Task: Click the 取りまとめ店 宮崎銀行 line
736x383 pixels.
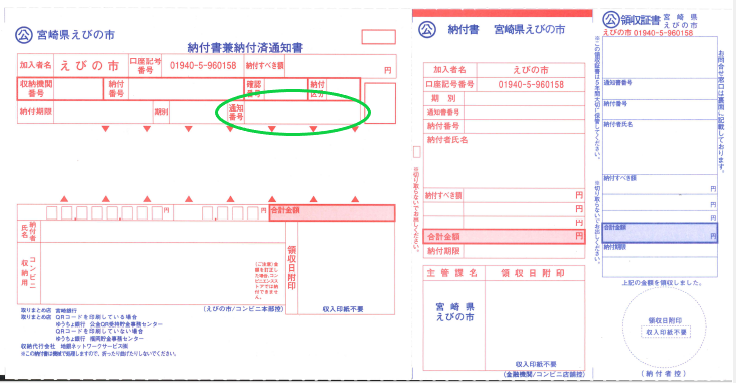Action: [x=49, y=311]
